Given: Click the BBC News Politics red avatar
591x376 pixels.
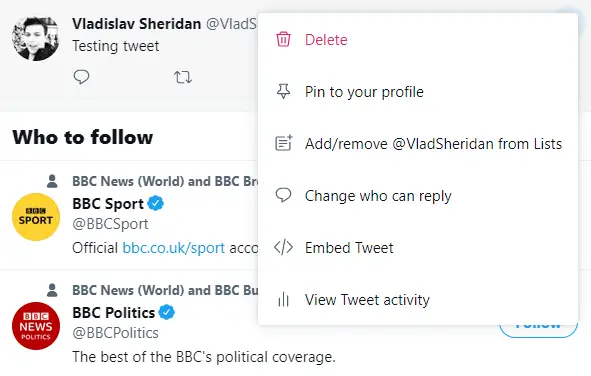Looking at the screenshot, I should click(x=36, y=326).
